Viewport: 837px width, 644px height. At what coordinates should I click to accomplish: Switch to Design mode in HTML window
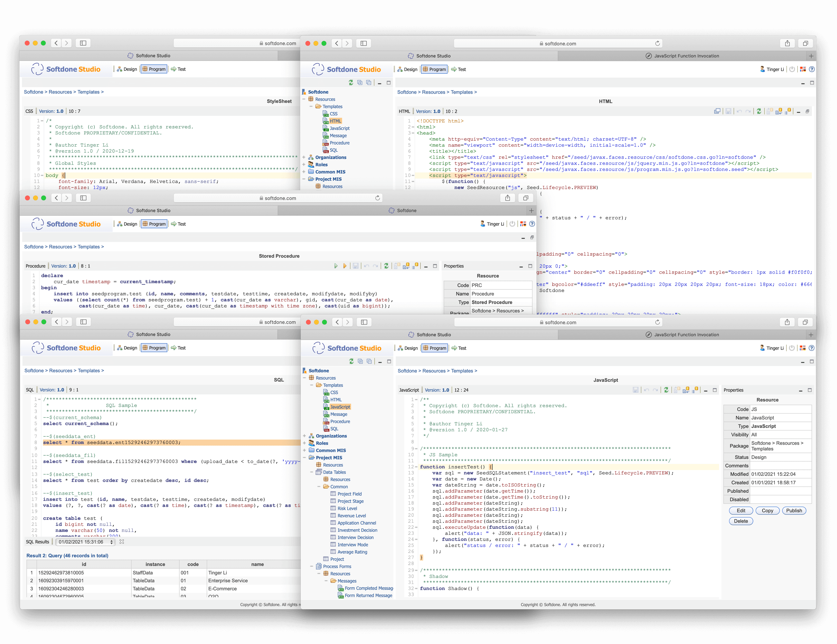point(407,69)
